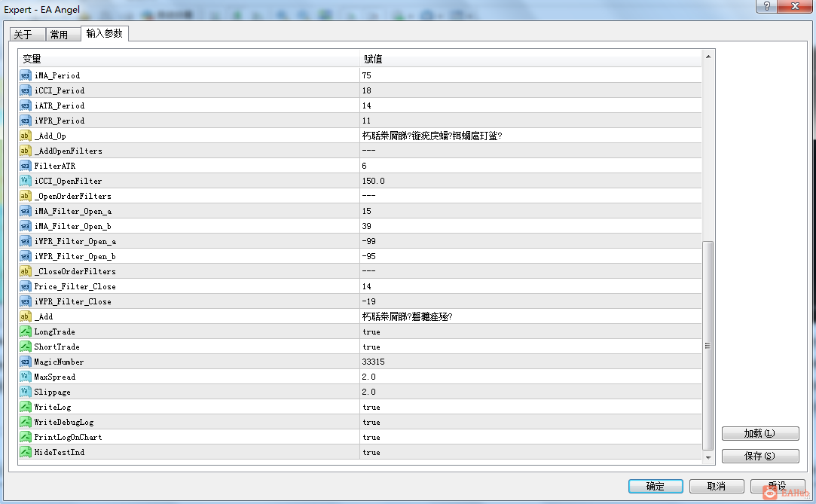Select the iCCI_Period value 18

point(367,90)
